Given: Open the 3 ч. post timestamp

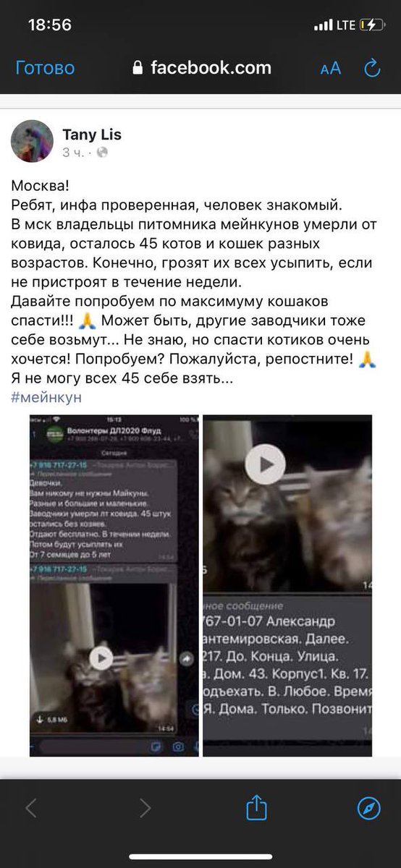Looking at the screenshot, I should 73,152.
